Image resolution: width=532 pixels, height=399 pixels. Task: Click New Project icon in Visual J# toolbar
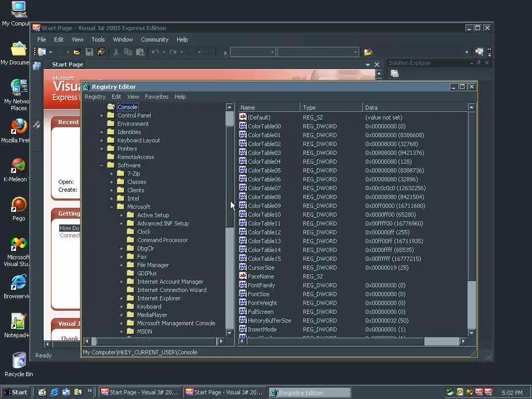pos(42,52)
